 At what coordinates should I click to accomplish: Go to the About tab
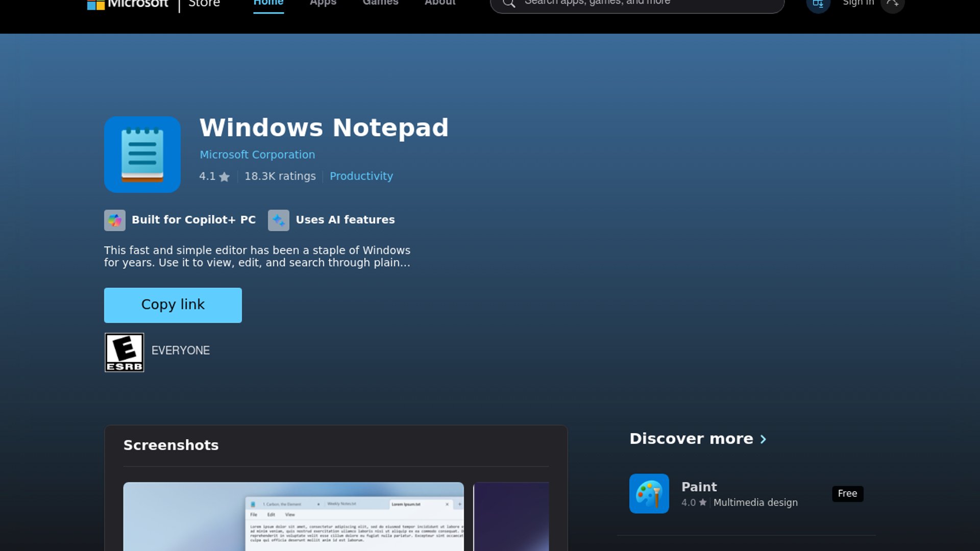[x=440, y=4]
